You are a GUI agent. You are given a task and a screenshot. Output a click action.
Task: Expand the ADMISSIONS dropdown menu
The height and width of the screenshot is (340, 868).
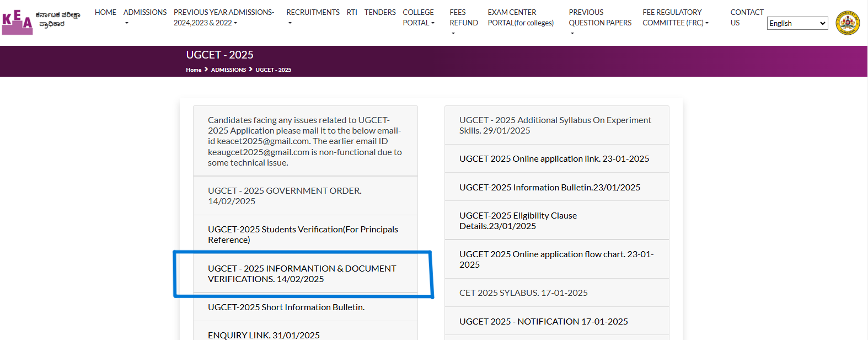145,17
